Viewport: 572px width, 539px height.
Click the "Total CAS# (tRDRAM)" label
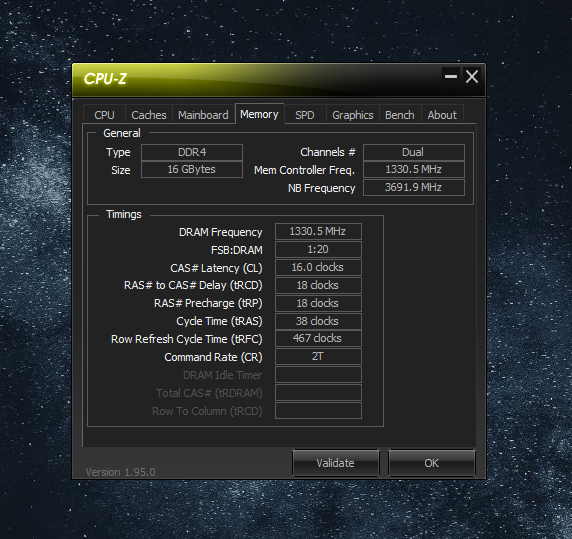point(209,393)
